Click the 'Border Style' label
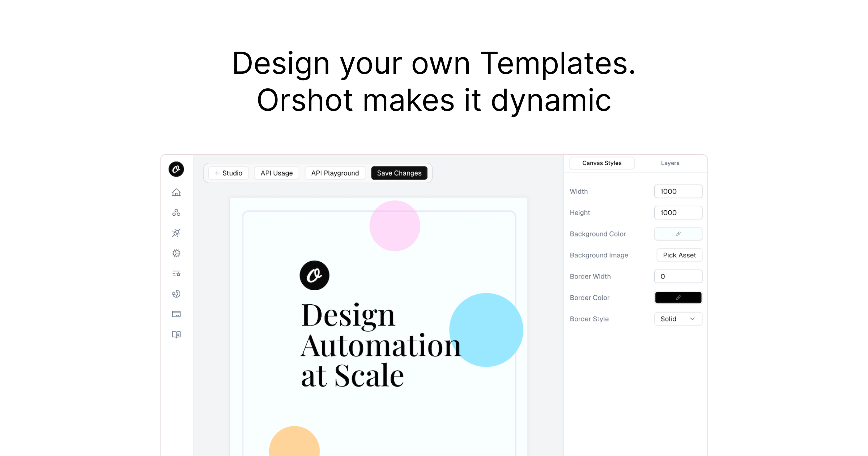This screenshot has width=868, height=456. (x=589, y=319)
